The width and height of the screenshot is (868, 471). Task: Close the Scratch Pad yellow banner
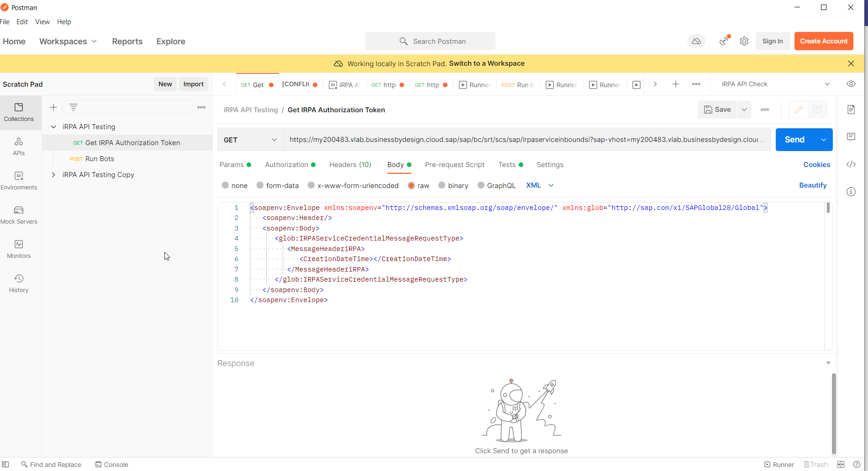[x=851, y=63]
